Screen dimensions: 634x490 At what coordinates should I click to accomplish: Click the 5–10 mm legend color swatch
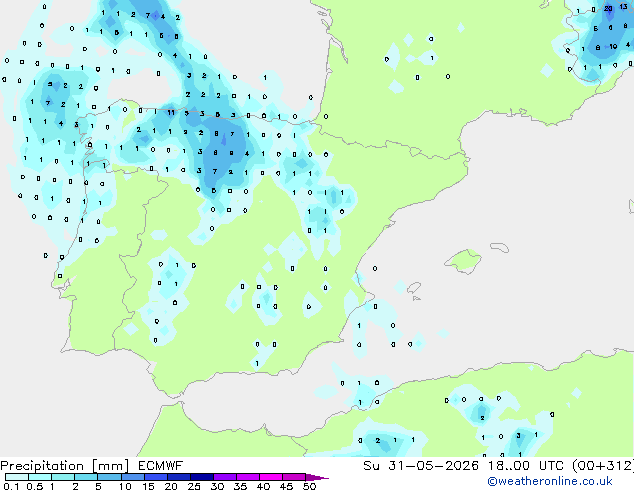click(109, 477)
